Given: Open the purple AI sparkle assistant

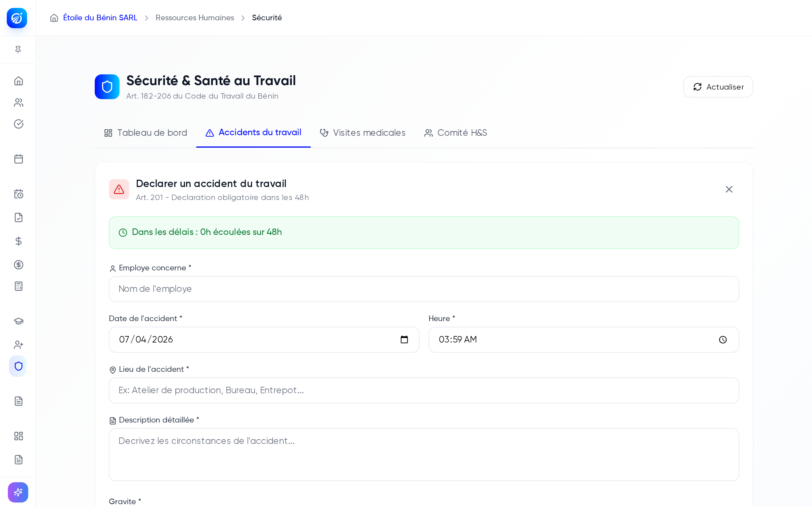Looking at the screenshot, I should click(18, 492).
